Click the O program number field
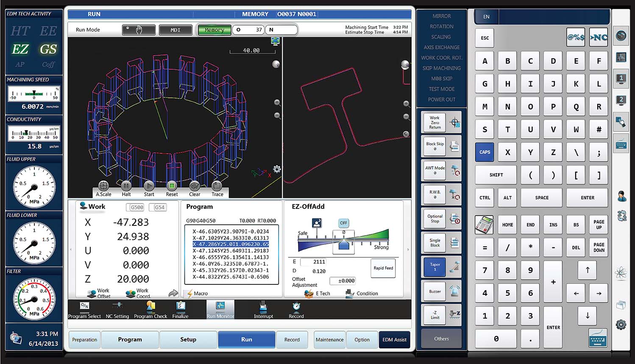This screenshot has width=635, height=364. 248,30
